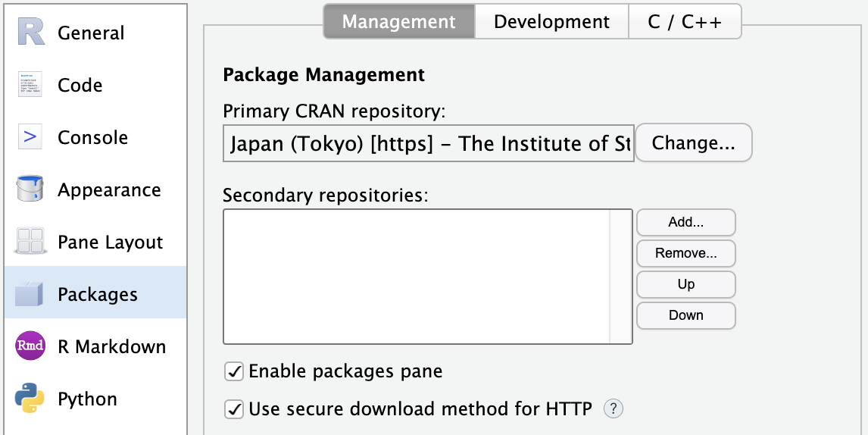Image resolution: width=868 pixels, height=435 pixels.
Task: Select the Python logo icon
Action: 30,399
